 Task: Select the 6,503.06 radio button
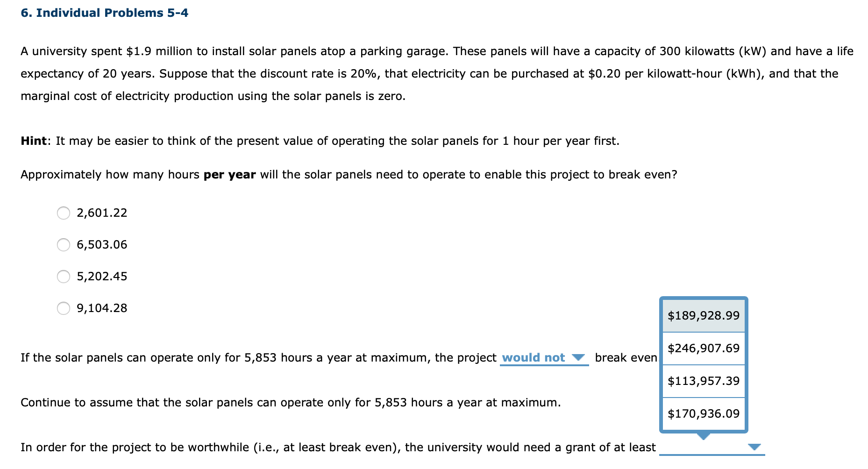coord(64,245)
